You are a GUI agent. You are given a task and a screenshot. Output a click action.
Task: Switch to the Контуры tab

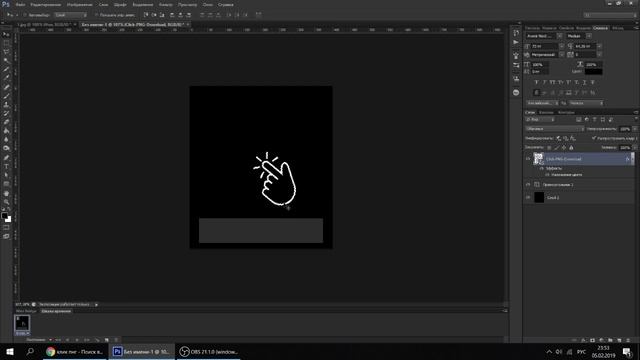tap(566, 112)
